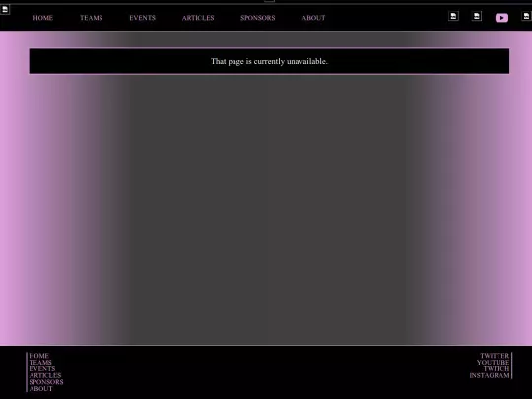
Task: Visit the footer YOUTUBE link
Action: click(x=493, y=363)
